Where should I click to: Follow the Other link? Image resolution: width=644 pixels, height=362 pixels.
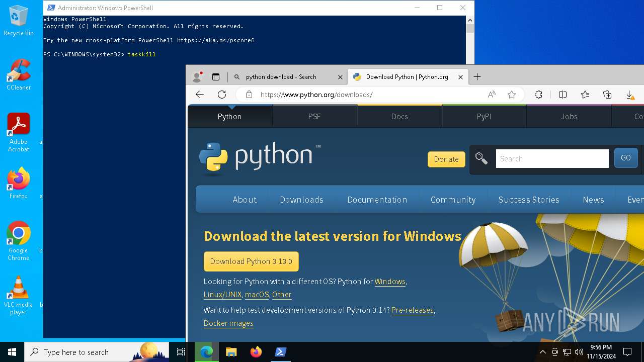[282, 295]
